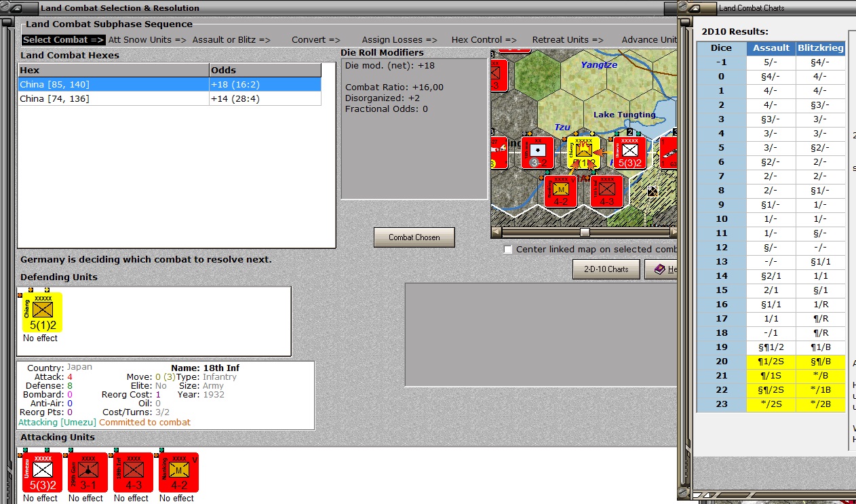Click the Combat Chosen button
This screenshot has height=504, width=856.
click(x=414, y=237)
